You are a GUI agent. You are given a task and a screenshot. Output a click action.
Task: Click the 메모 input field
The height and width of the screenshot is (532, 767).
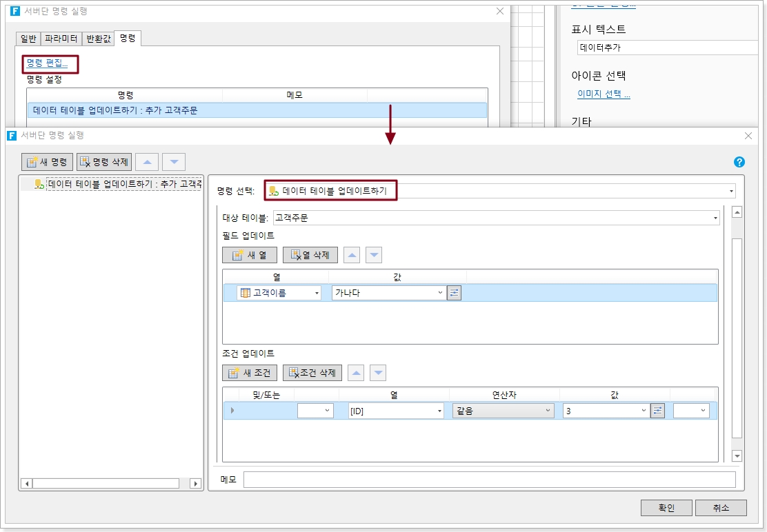(x=489, y=480)
